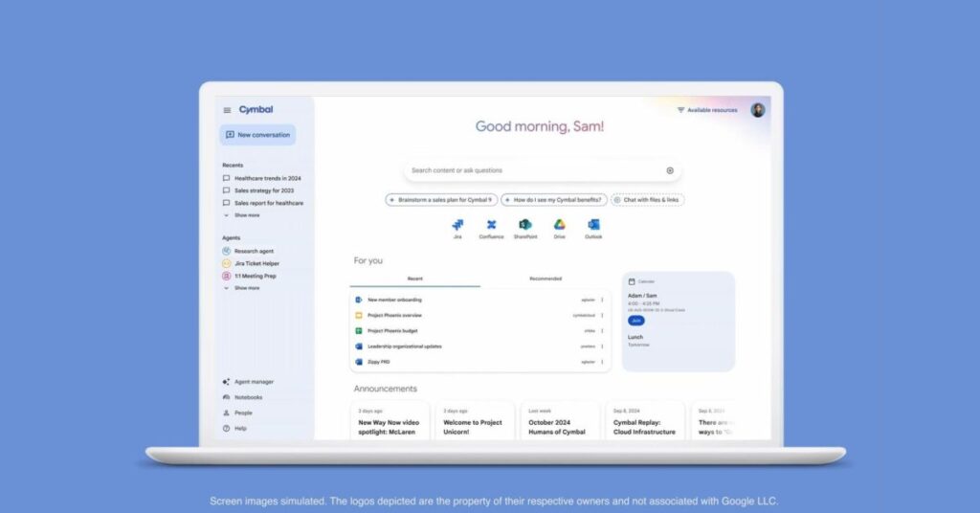The image size is (980, 513).
Task: Open October 2024 Humans of Cymbal announcement
Action: click(x=560, y=422)
